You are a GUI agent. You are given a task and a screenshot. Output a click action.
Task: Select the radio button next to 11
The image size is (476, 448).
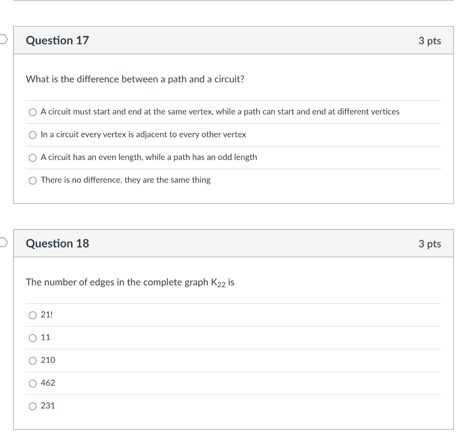click(33, 338)
